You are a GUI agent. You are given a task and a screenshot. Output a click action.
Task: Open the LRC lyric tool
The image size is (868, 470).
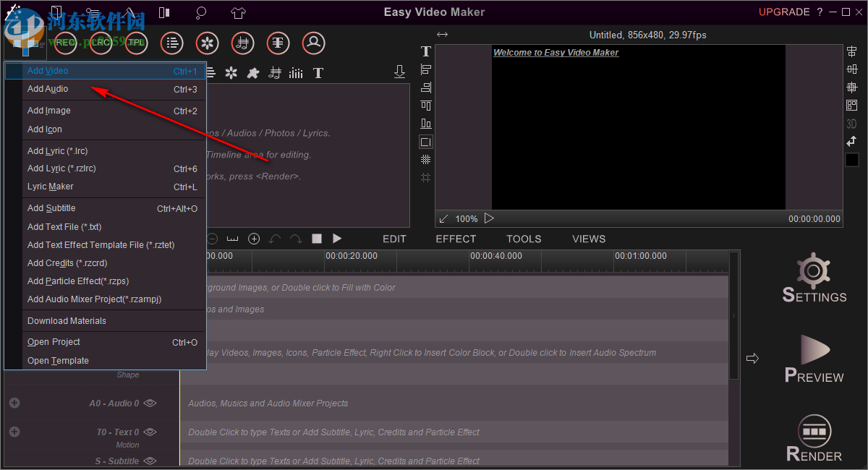point(100,43)
